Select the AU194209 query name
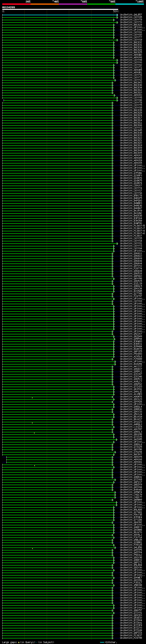Image resolution: width=146 pixels, height=644 pixels. [8, 7]
